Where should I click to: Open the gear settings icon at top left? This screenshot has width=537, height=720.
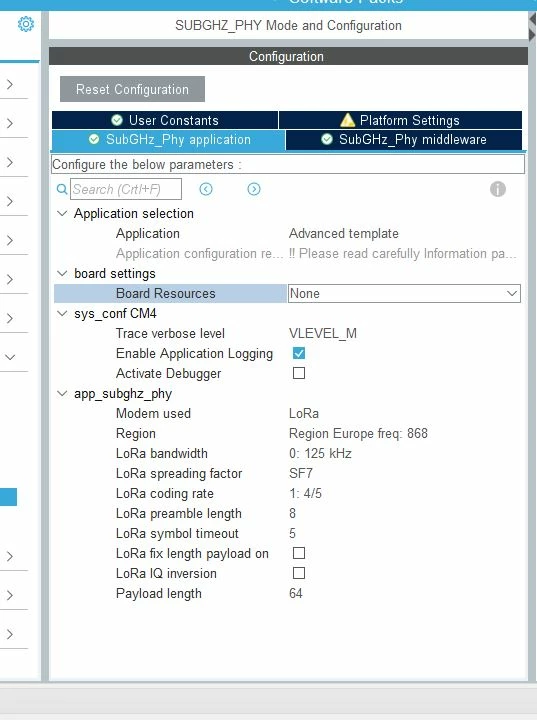(26, 24)
